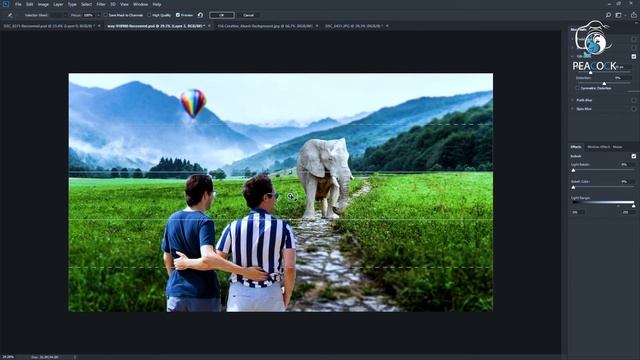Click the blur pin tool icon in options bar
Image resolution: width=640 pixels, height=360 pixels.
[x=10, y=15]
